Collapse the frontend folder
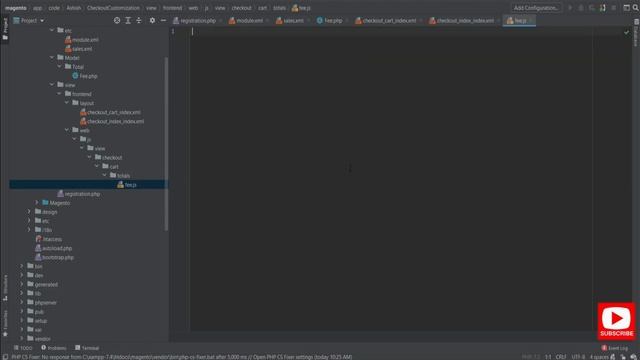The image size is (640, 360). 60,94
